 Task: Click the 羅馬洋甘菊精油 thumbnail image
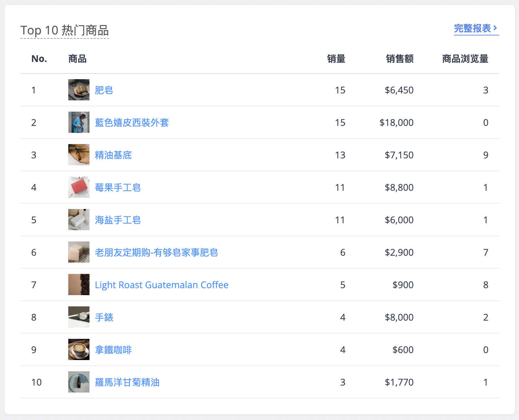tap(79, 382)
